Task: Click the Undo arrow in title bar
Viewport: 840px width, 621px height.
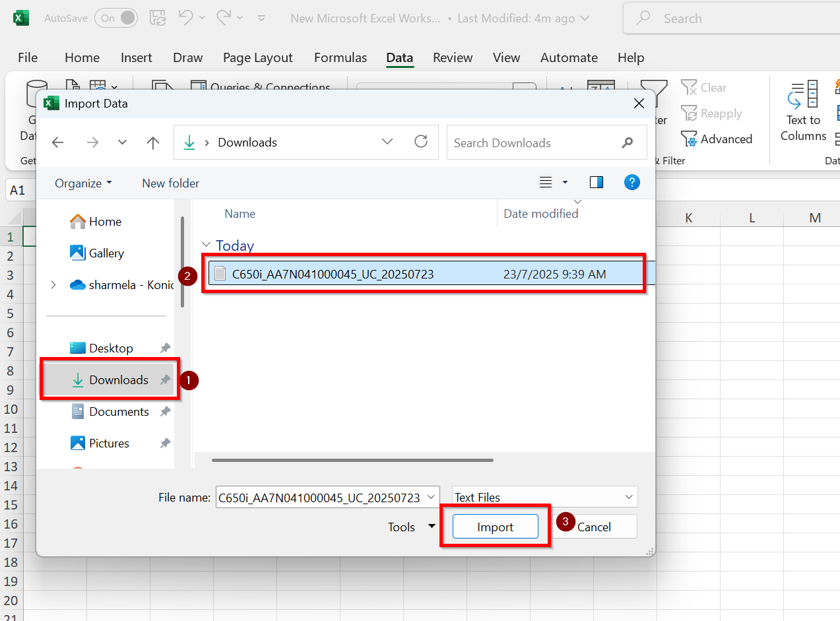Action: [x=185, y=18]
